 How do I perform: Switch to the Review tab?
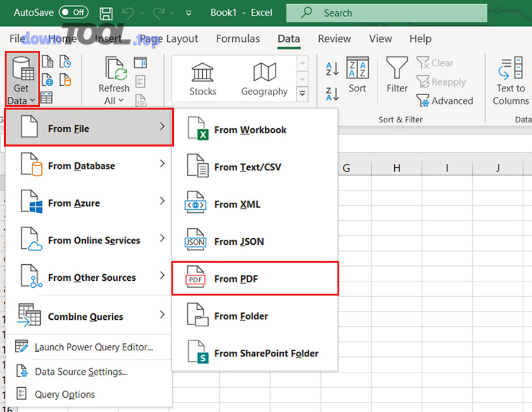(x=334, y=38)
